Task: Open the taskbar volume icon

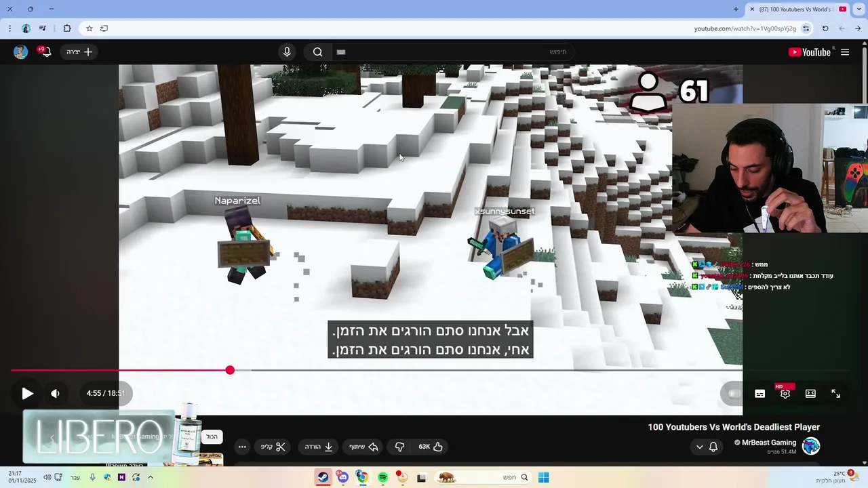Action: click(47, 477)
